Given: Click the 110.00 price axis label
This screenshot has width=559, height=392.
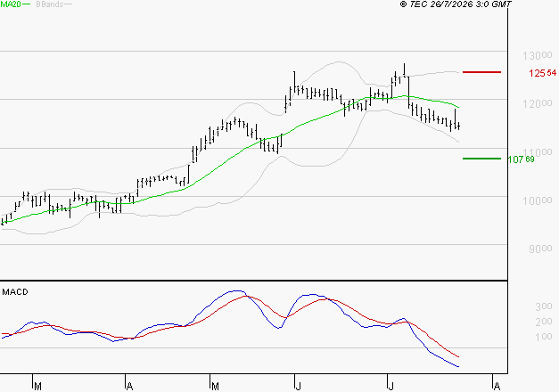Looking at the screenshot, I should pos(538,152).
